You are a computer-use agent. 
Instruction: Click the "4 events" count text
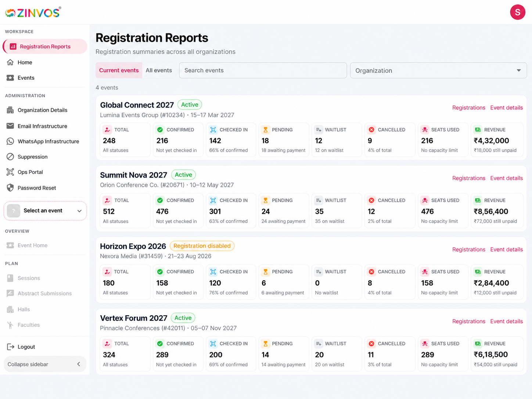click(x=107, y=87)
